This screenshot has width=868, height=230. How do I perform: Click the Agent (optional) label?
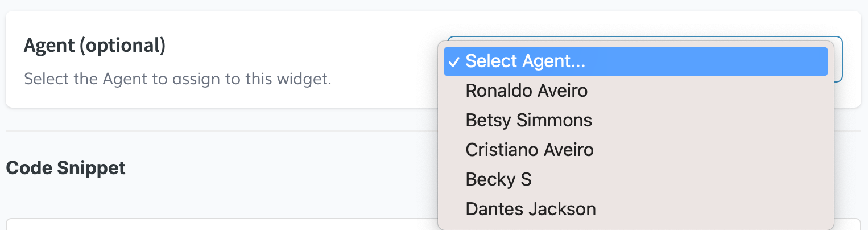coord(94,46)
